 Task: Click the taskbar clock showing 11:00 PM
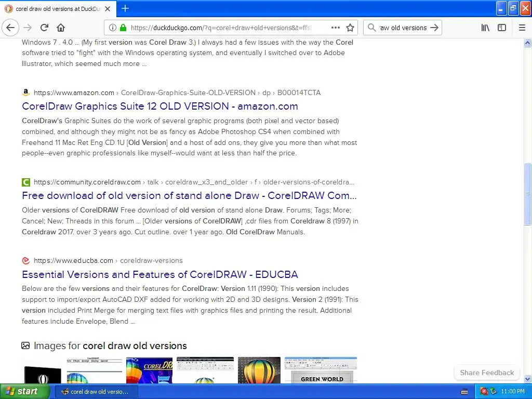513,392
